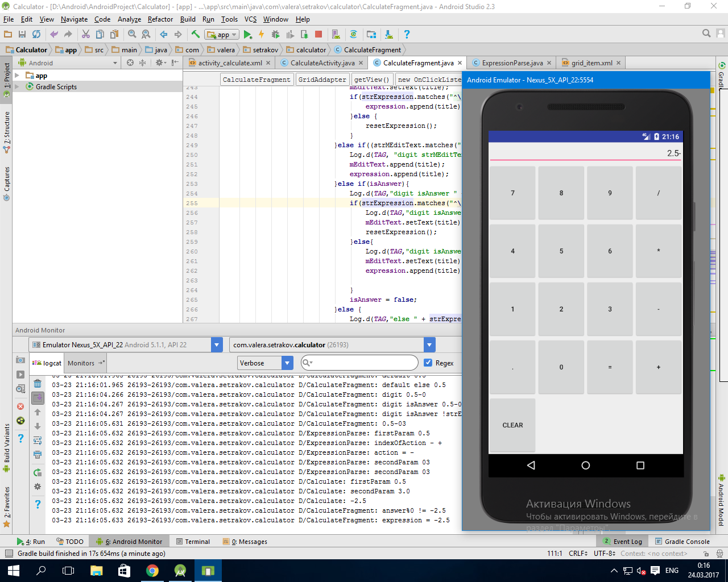
Task: Switch to the Monitors tab
Action: coord(86,363)
